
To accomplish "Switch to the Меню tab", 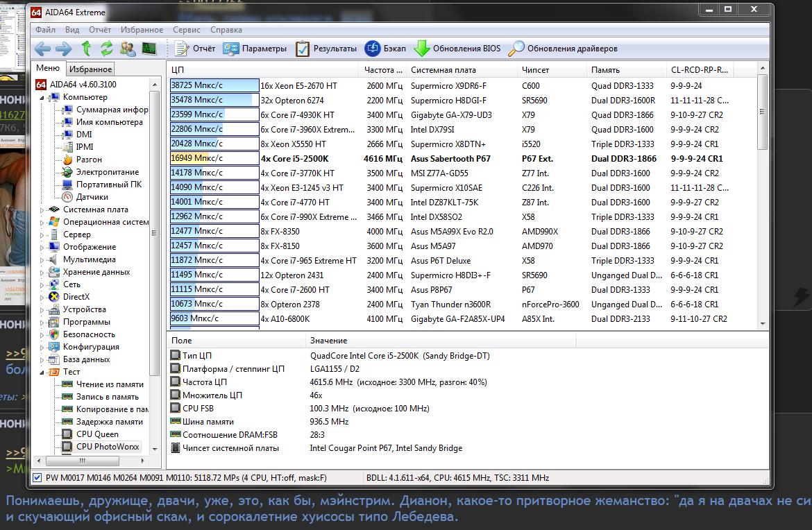I will click(48, 68).
